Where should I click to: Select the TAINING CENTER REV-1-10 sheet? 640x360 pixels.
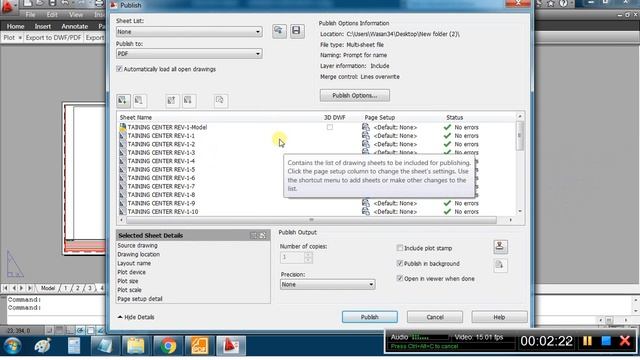[162, 212]
